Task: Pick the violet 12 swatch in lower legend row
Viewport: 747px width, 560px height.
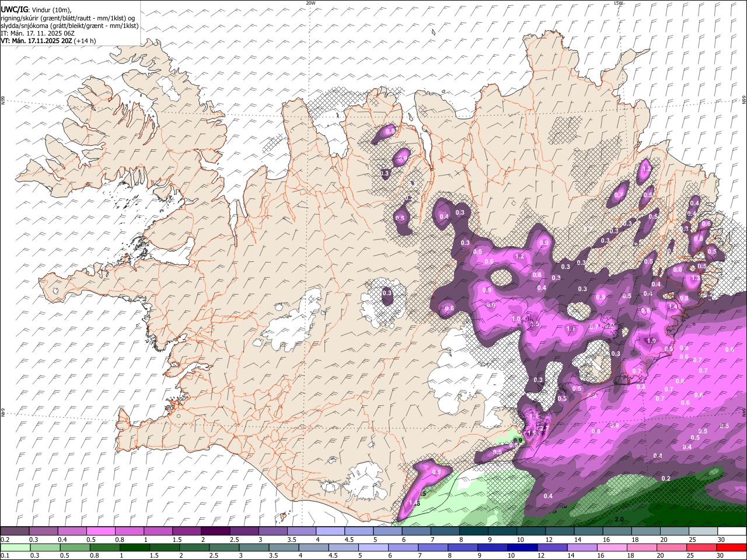Action: 553,547
